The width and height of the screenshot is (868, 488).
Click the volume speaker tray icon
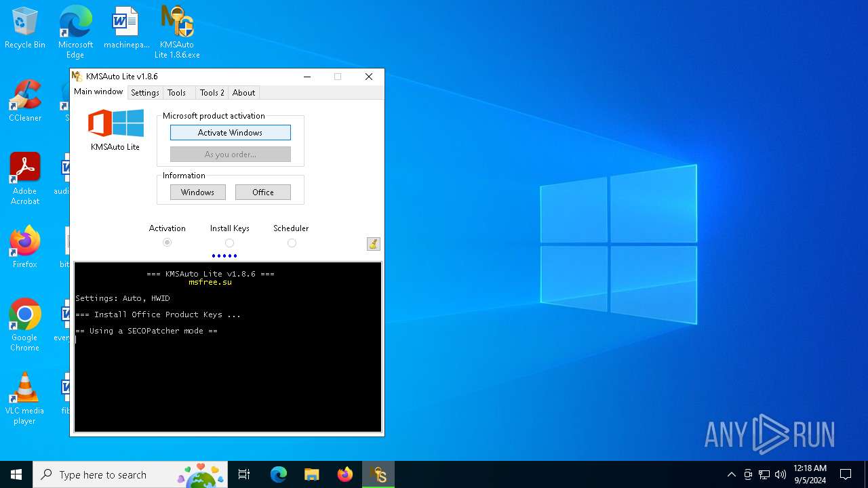tap(781, 474)
